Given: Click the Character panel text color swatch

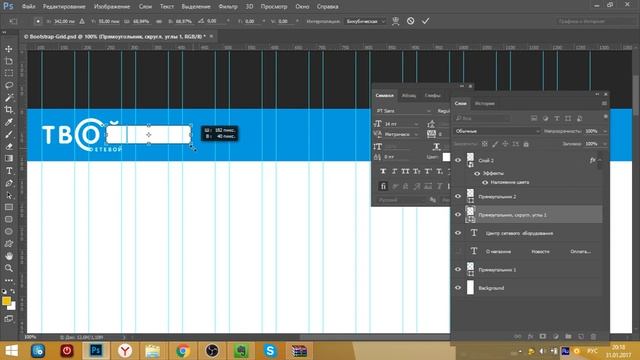Looking at the screenshot, I should [446, 157].
